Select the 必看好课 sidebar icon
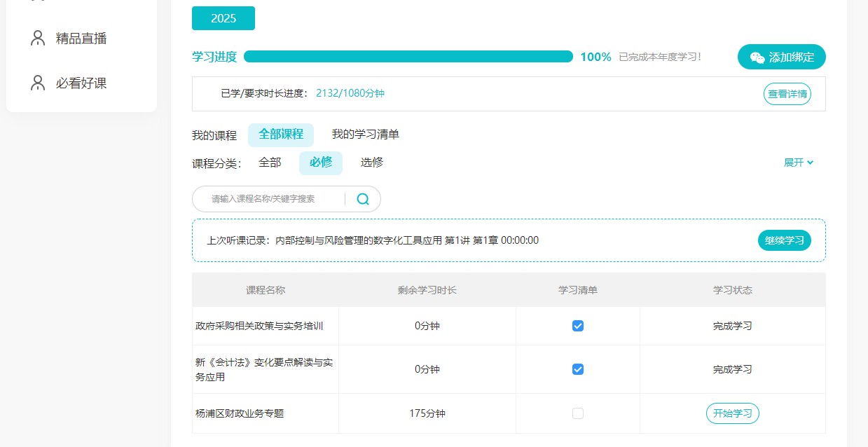The height and width of the screenshot is (447, 868). [x=37, y=83]
